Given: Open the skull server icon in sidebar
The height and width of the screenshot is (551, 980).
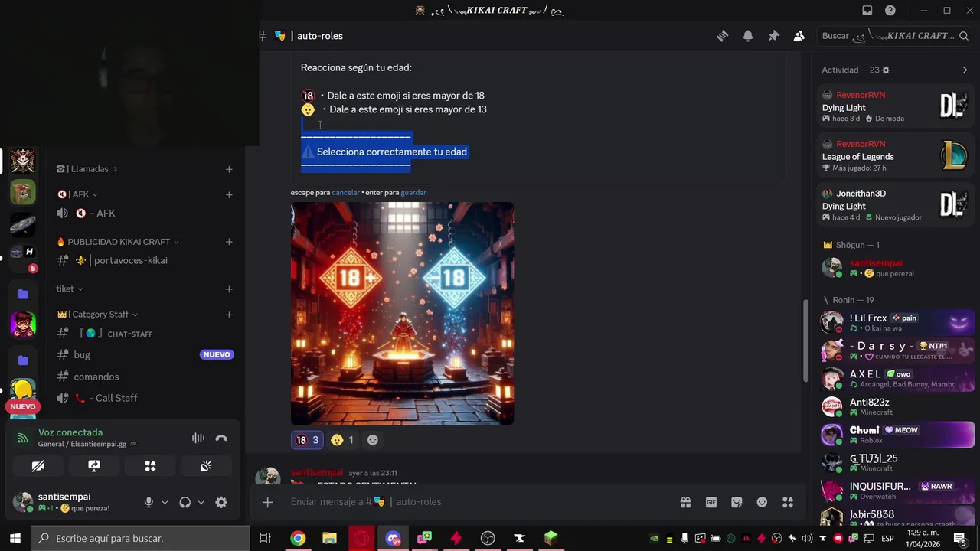Looking at the screenshot, I should pos(23,161).
